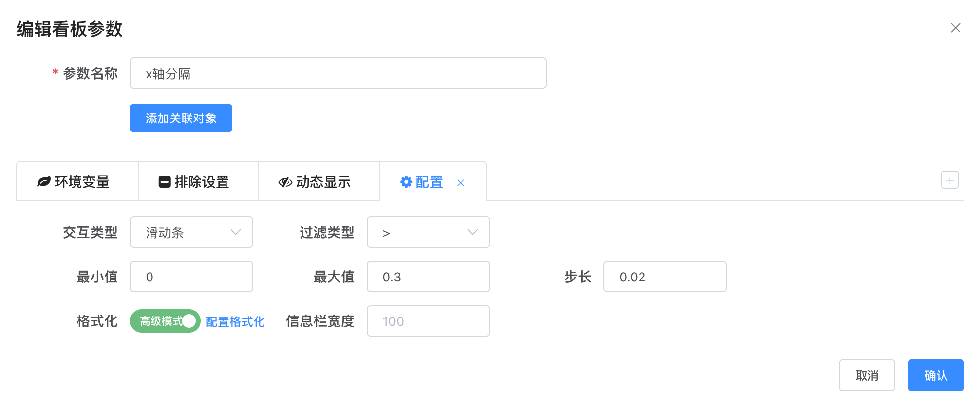Click the 添加关联对象 button
The width and height of the screenshot is (980, 398).
coord(181,118)
